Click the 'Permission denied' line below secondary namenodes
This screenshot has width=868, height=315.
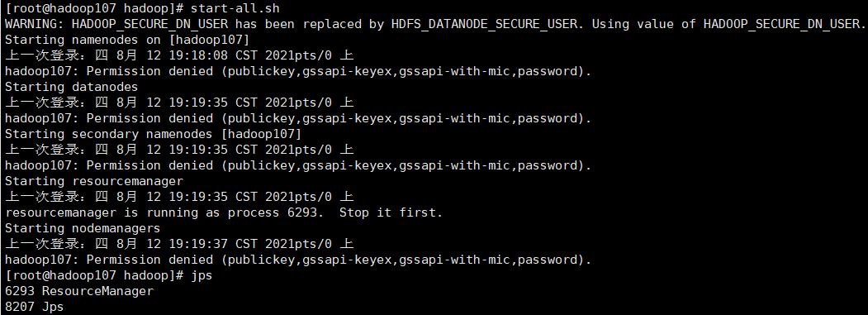[298, 165]
